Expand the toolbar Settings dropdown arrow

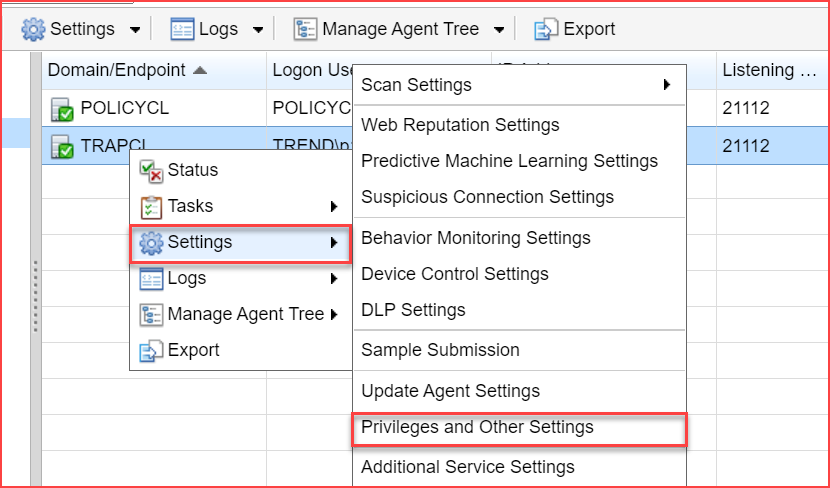point(135,30)
